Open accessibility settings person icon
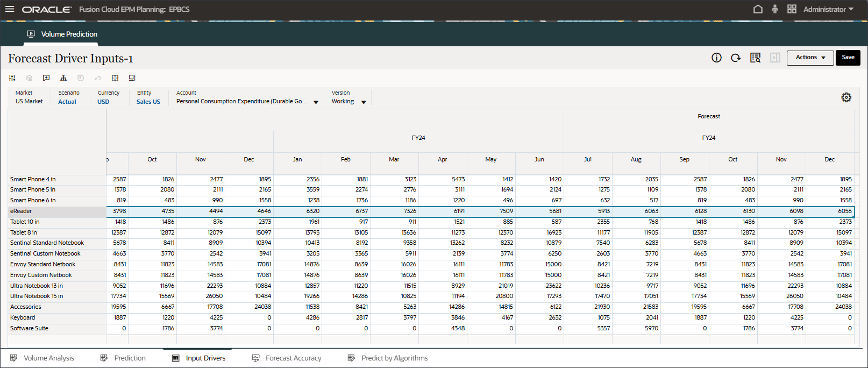The width and height of the screenshot is (868, 368). 774,9
